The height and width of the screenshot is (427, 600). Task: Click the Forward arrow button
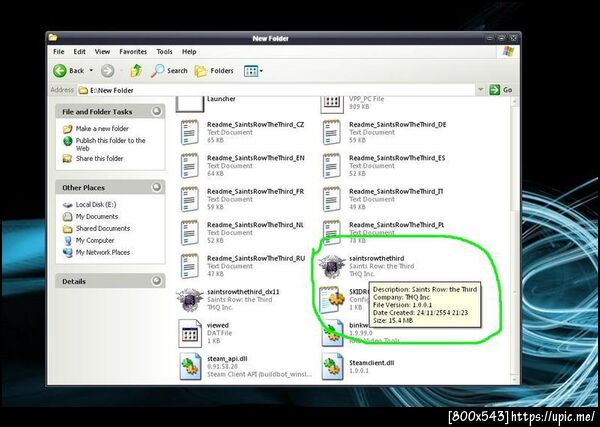click(108, 71)
